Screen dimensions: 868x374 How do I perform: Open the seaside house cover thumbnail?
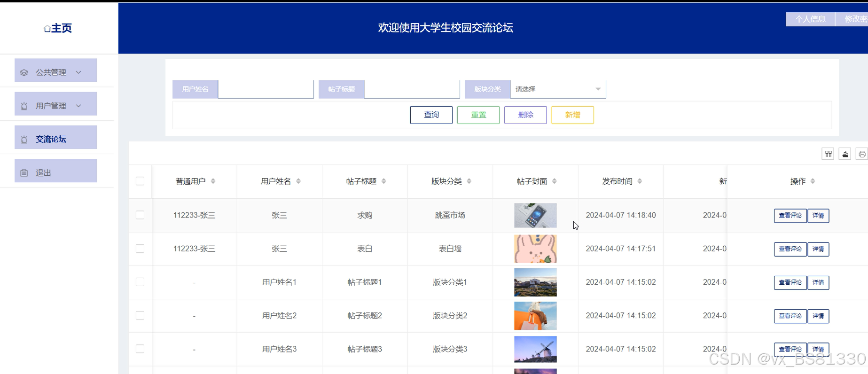pos(535,282)
